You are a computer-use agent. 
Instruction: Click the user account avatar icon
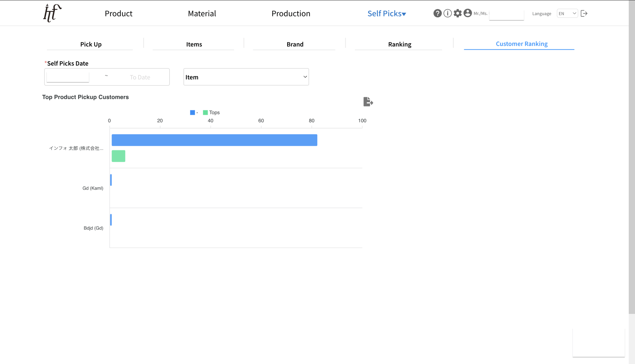467,13
